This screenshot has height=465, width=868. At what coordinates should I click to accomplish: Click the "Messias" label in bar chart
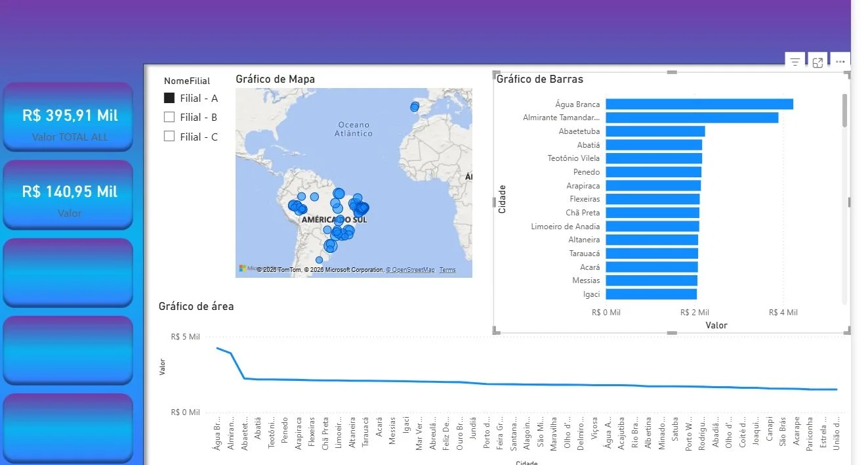[586, 280]
